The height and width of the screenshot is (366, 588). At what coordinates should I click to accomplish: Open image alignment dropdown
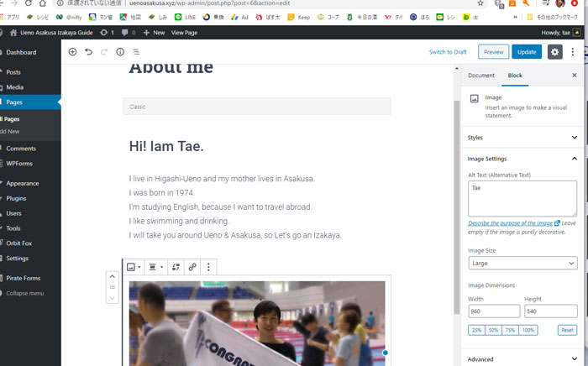coord(155,267)
